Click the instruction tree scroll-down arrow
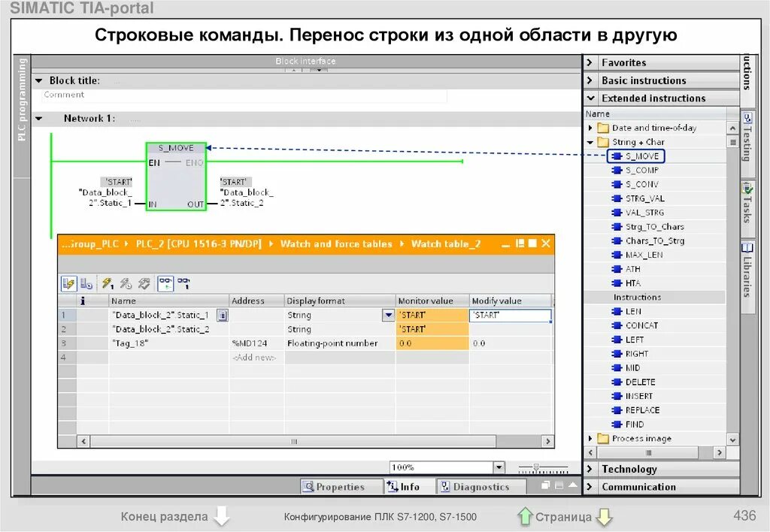770x532 pixels. pyautogui.click(x=732, y=440)
